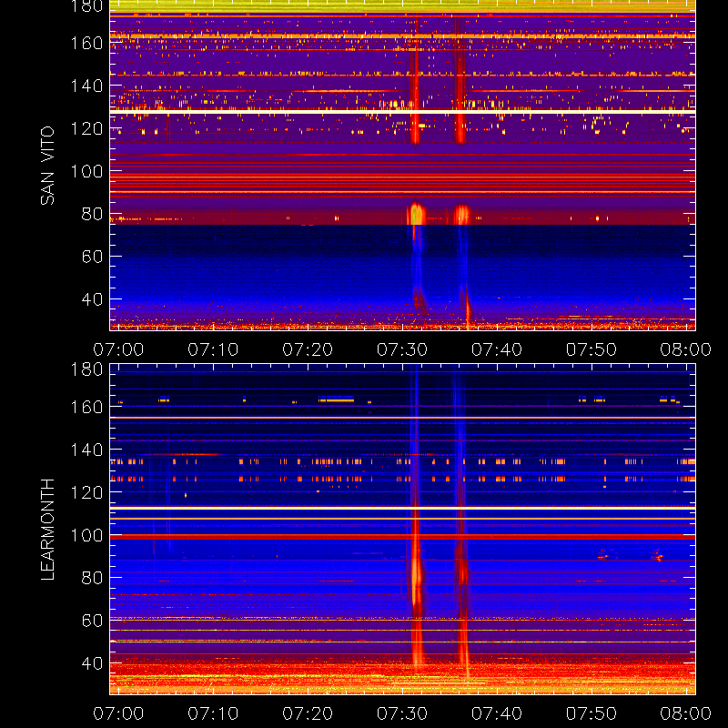This screenshot has width=728, height=728.
Task: Select the 100 tick label on Learmonth axis
Action: pos(86,535)
